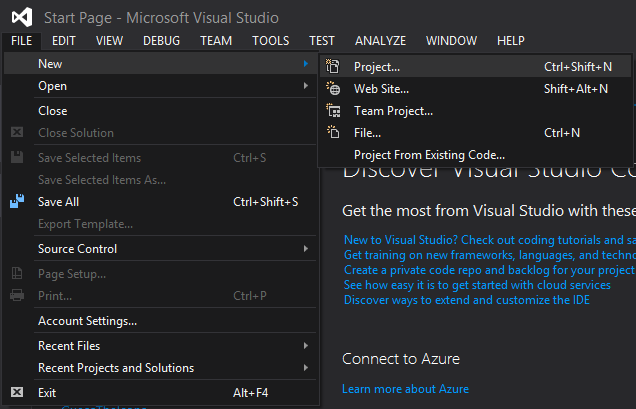Open the TEAM menu
This screenshot has height=409, width=636.
tap(216, 41)
